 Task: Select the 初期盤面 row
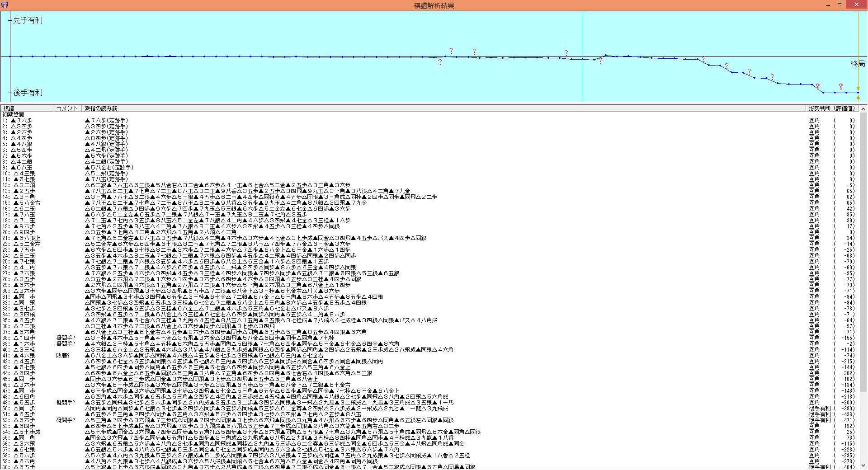14,115
